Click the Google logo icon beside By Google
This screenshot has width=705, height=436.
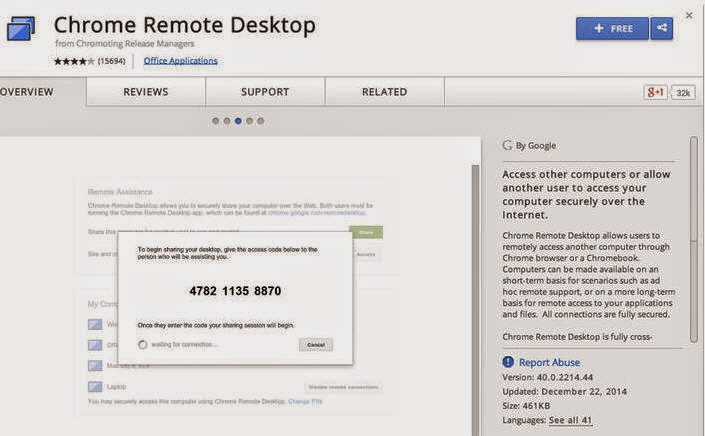508,145
